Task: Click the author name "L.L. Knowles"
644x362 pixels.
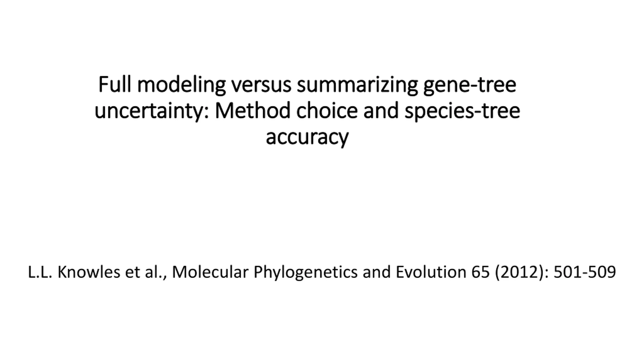Action: (x=74, y=272)
